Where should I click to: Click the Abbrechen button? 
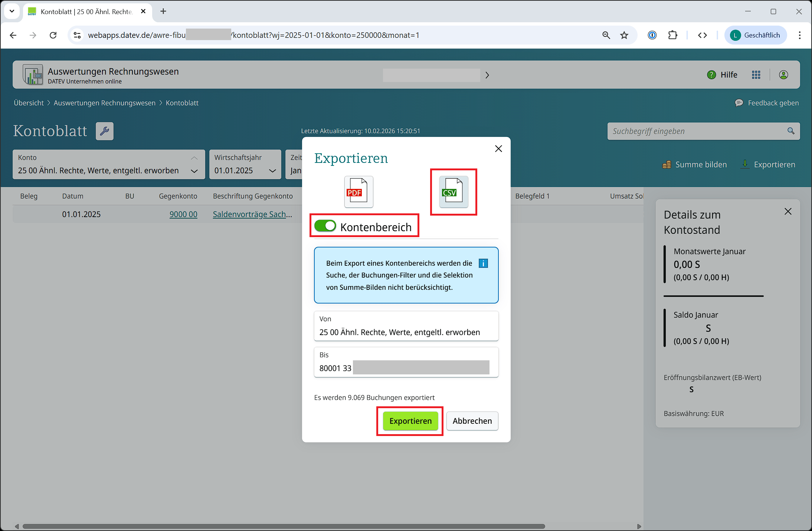coord(472,421)
